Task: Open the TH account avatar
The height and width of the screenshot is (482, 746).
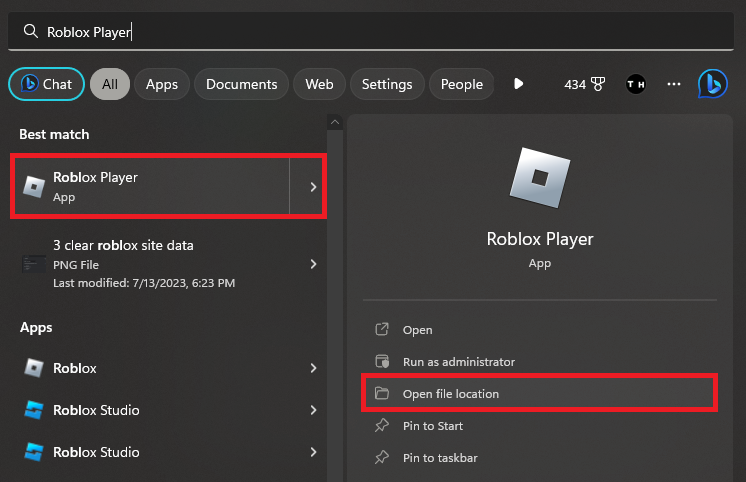Action: 636,84
